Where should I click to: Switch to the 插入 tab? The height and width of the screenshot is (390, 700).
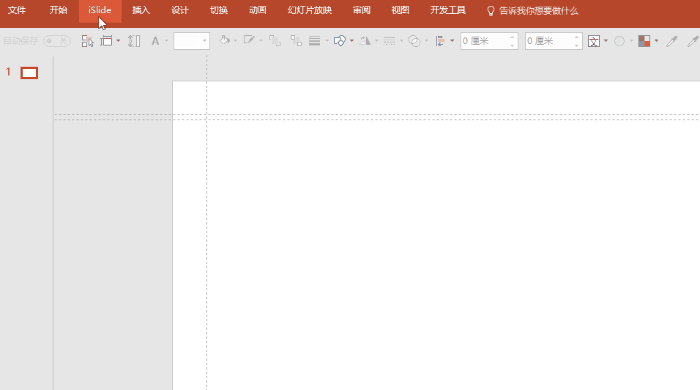(x=141, y=10)
